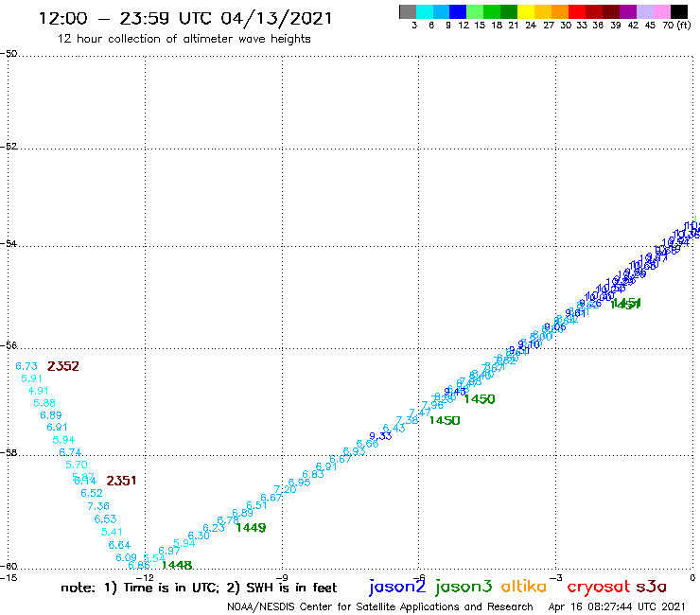Viewport: 700px width, 615px height.
Task: Select the 6.97 wave height value
Action: pos(169,551)
